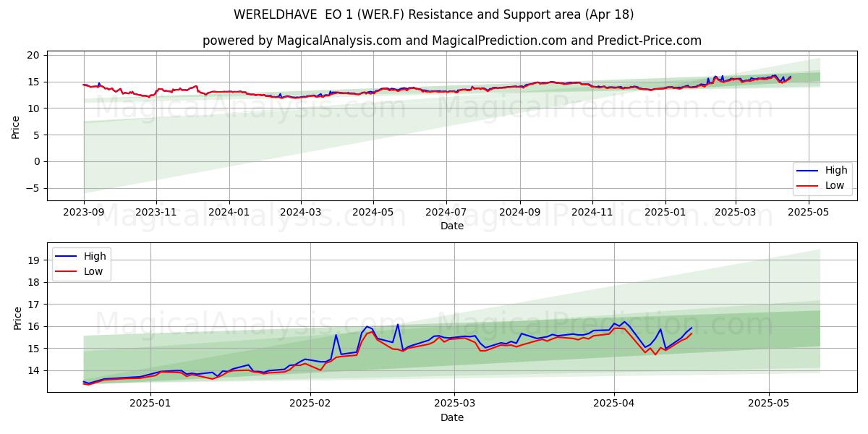The image size is (868, 434).
Task: Click the '0' y-axis tick on top chart
Action: 37,162
